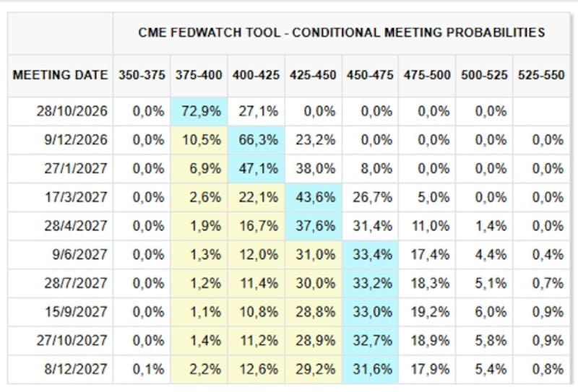Select the 9/6/2027 meeting date

pyautogui.click(x=79, y=255)
